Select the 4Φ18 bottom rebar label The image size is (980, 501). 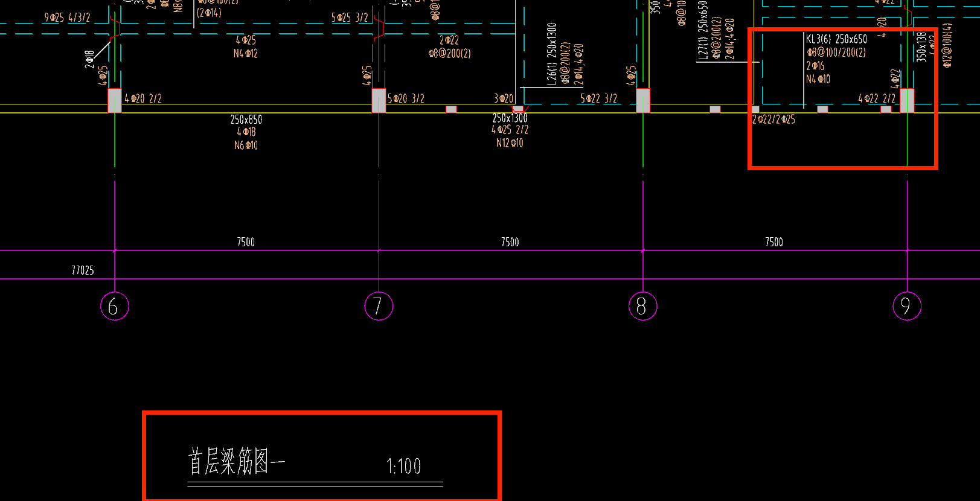click(x=246, y=132)
